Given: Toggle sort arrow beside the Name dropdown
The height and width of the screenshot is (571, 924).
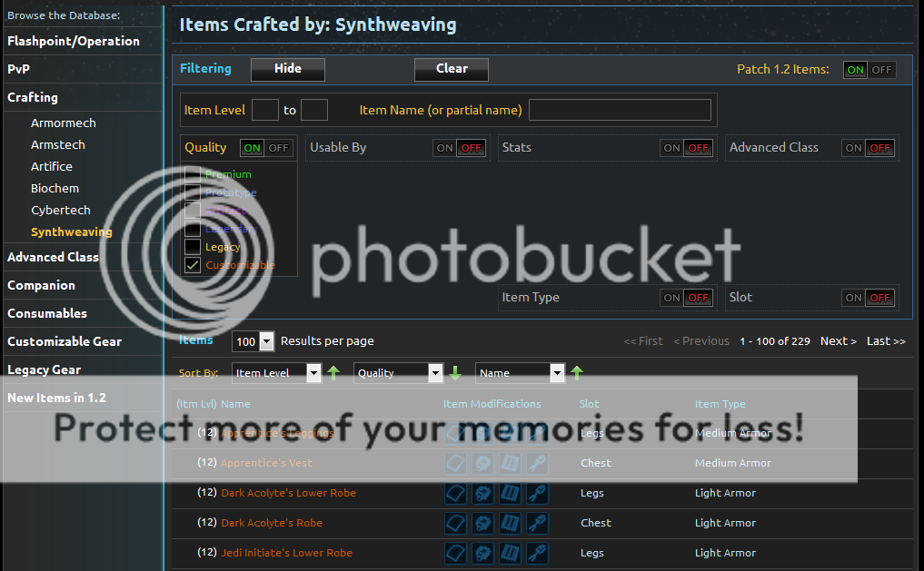Looking at the screenshot, I should pyautogui.click(x=577, y=372).
